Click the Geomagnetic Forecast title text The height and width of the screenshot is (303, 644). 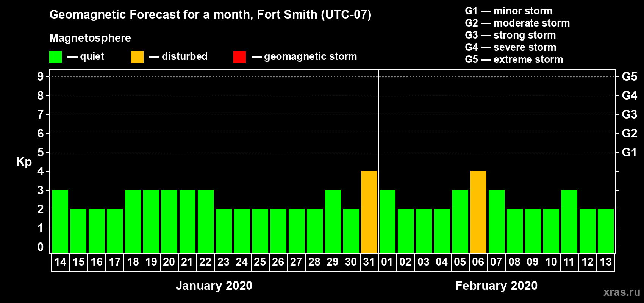pos(210,15)
